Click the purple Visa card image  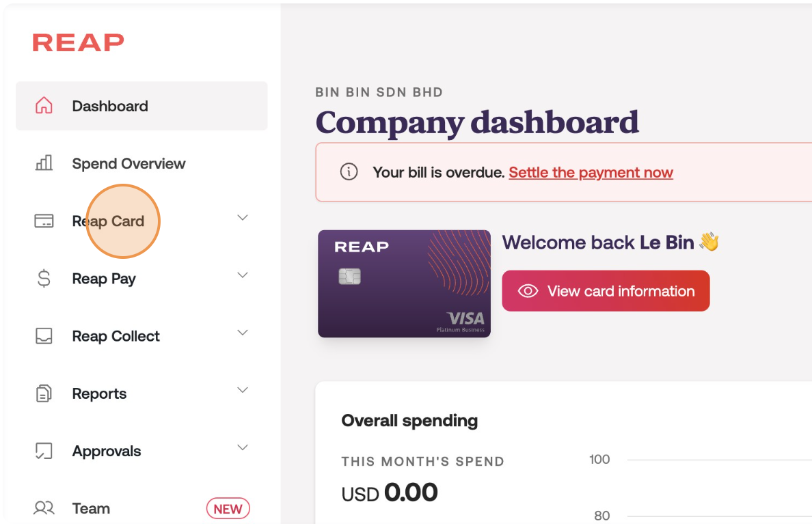(404, 283)
